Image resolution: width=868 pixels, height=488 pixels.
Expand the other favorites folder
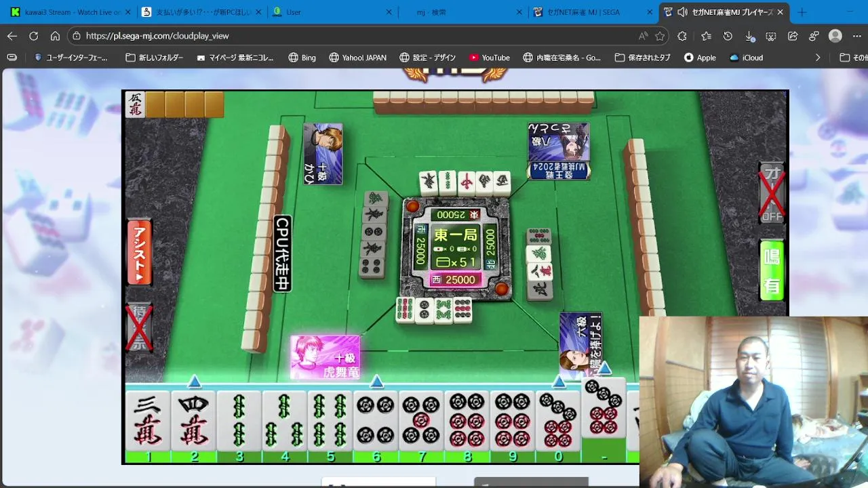tap(853, 58)
